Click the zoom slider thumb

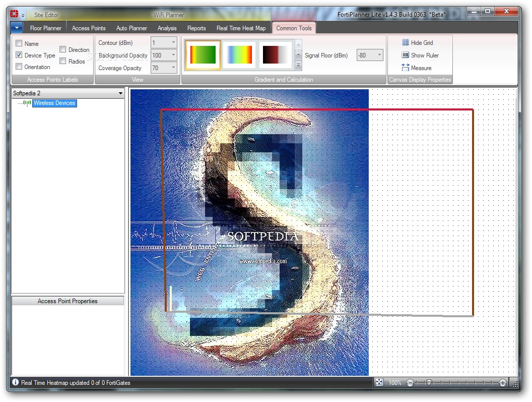click(429, 383)
